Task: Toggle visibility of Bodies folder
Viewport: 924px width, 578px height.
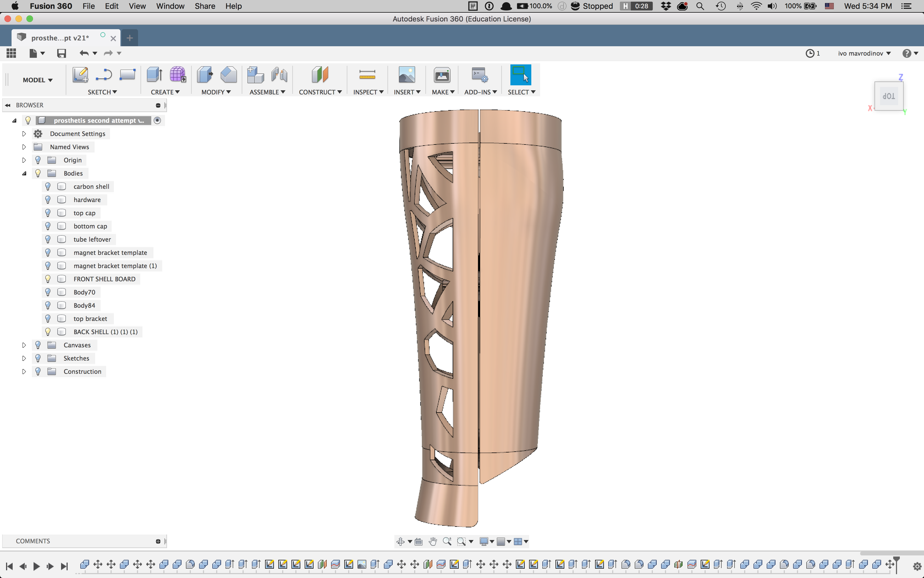Action: pyautogui.click(x=38, y=173)
